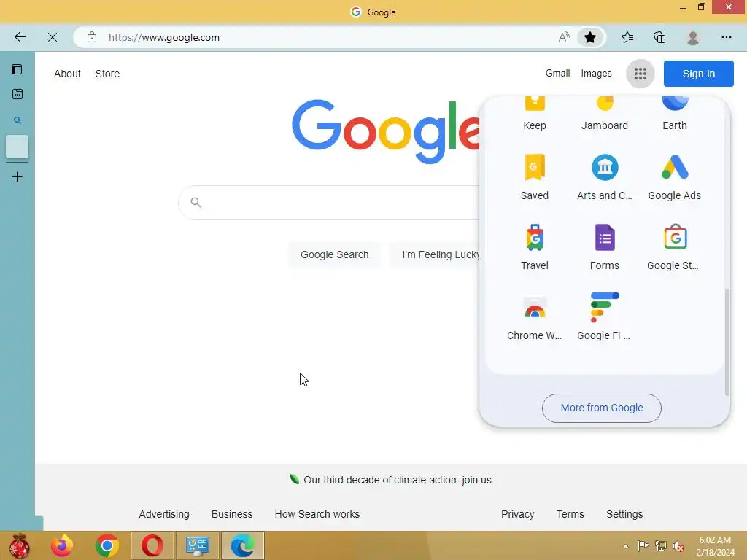The image size is (747, 560).
Task: Open the Advertising footer link
Action: tap(164, 514)
